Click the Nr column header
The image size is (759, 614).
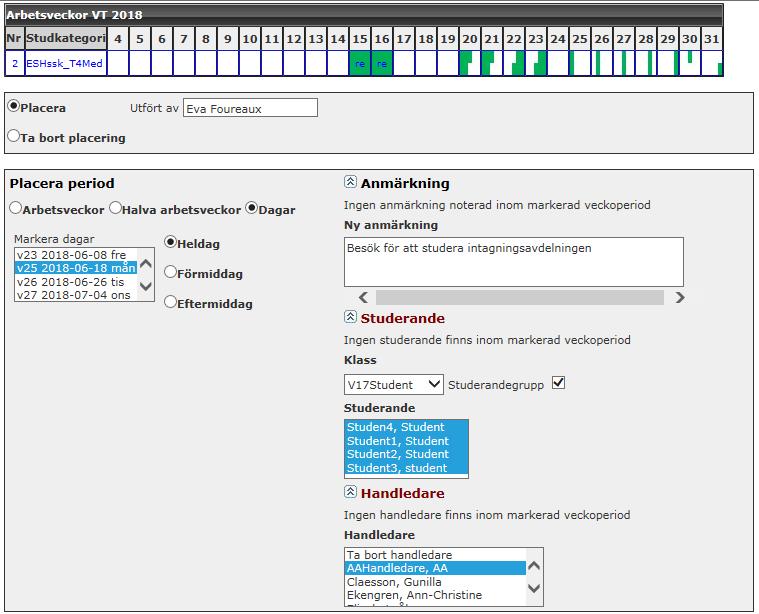click(x=14, y=38)
